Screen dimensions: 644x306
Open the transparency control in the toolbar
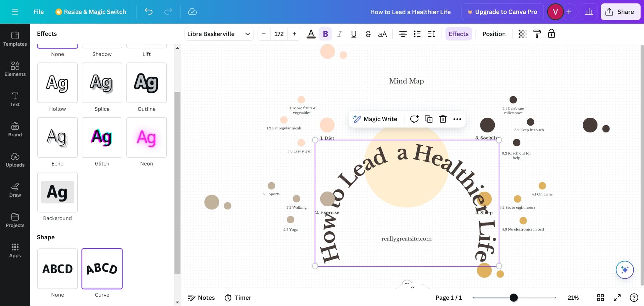523,34
